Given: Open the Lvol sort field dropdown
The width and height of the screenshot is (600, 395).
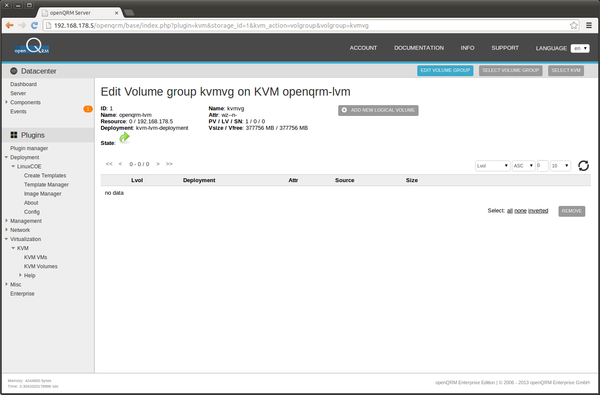Looking at the screenshot, I should [x=492, y=166].
